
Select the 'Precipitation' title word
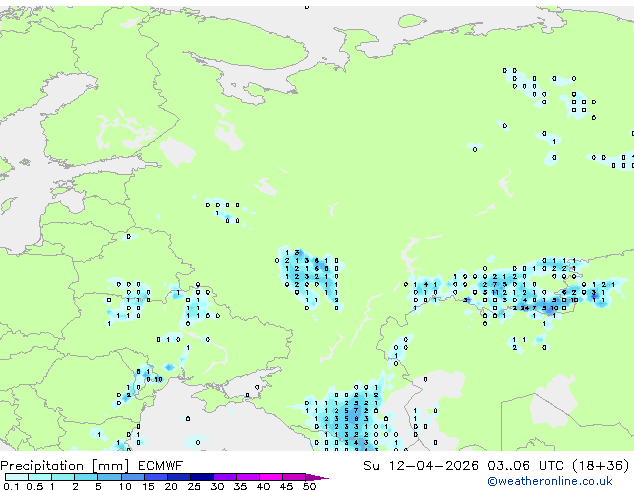42,466
